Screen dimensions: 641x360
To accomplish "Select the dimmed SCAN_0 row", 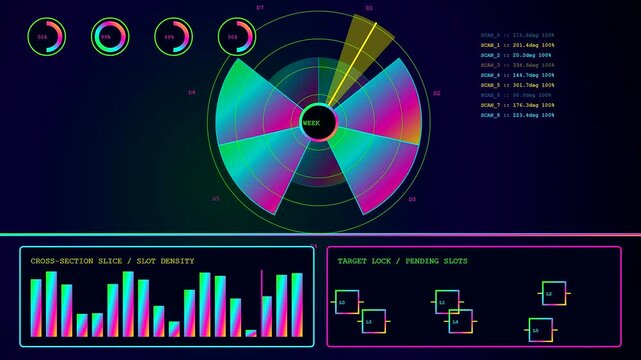I will 518,36.
